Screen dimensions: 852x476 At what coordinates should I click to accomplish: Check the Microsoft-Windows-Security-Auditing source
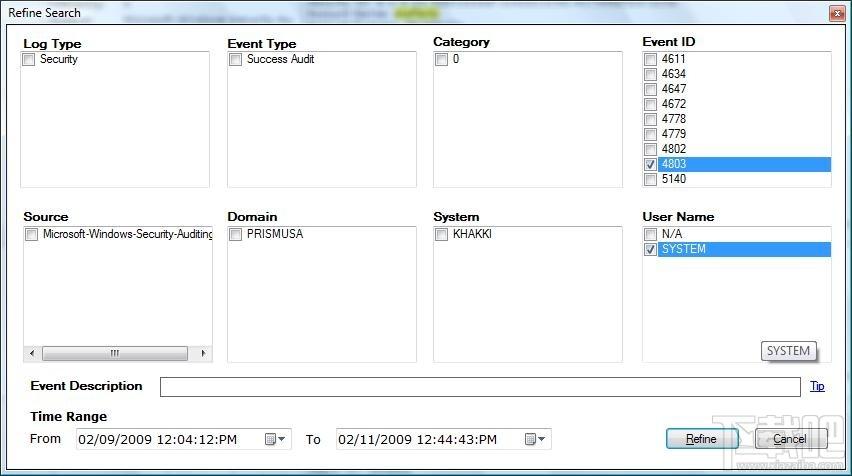pyautogui.click(x=32, y=234)
